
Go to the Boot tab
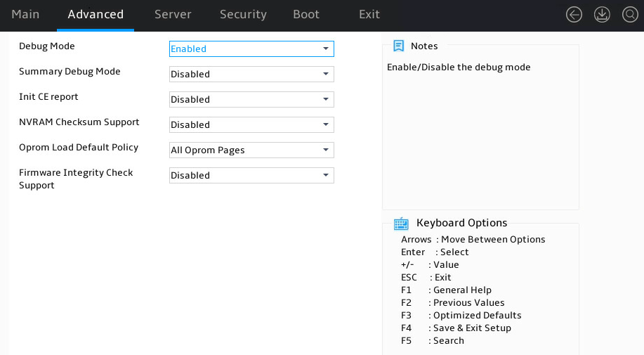click(306, 14)
